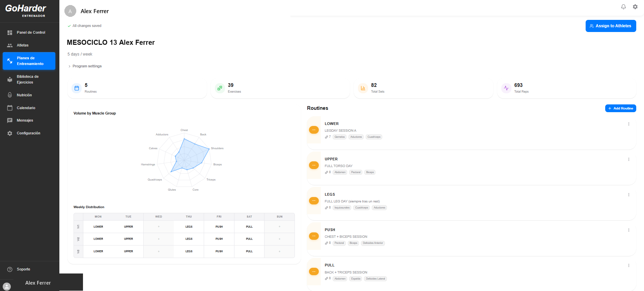Open LOWER routine three-dot menu
The width and height of the screenshot is (644, 291).
pos(629,124)
